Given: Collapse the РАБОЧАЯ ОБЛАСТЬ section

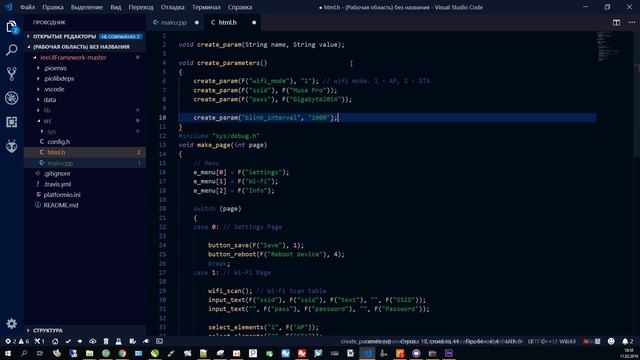Looking at the screenshot, I should pyautogui.click(x=81, y=47).
